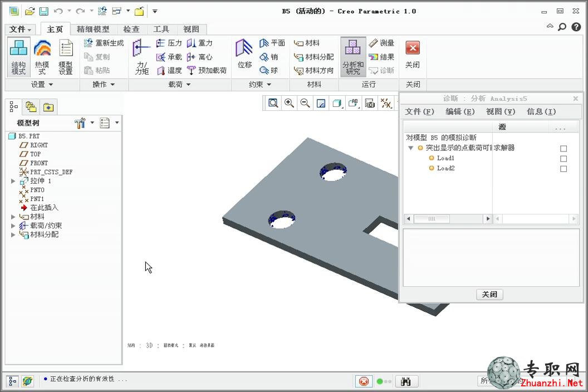Click the search binoculars icon in the status bar
Viewport: 588px width, 392px height.
405,381
